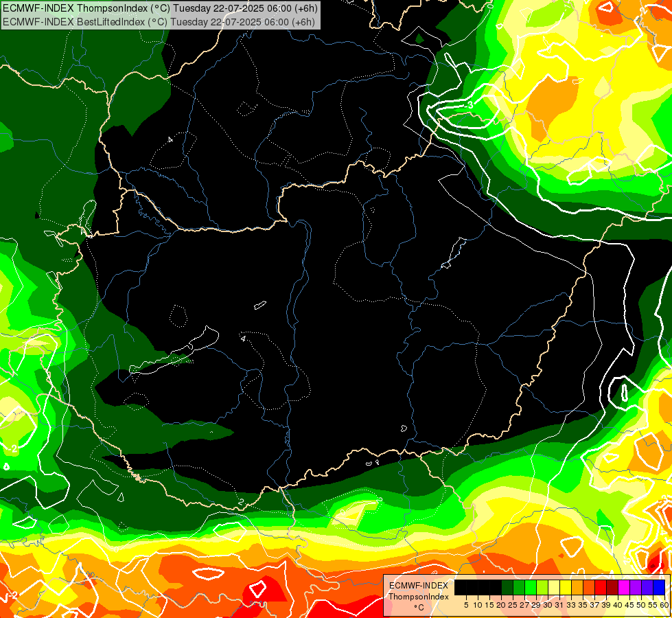Select the dark red 39–40 legend swatch
The width and height of the screenshot is (672, 618).
[x=613, y=587]
